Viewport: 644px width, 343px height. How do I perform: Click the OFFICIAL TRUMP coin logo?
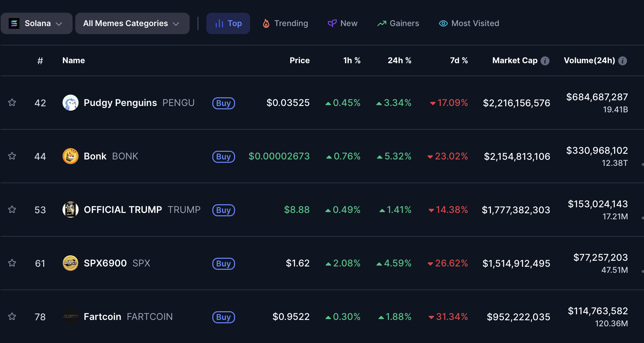coord(71,210)
